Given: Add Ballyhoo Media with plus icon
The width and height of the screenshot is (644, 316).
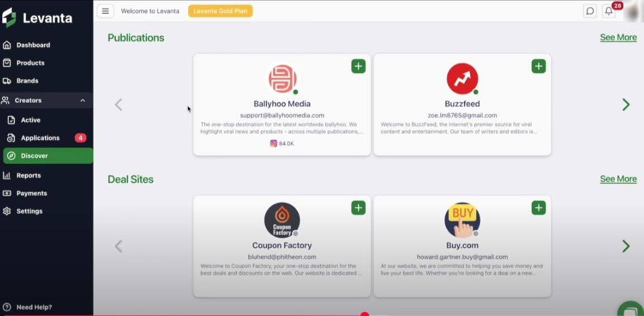Looking at the screenshot, I should [x=358, y=66].
